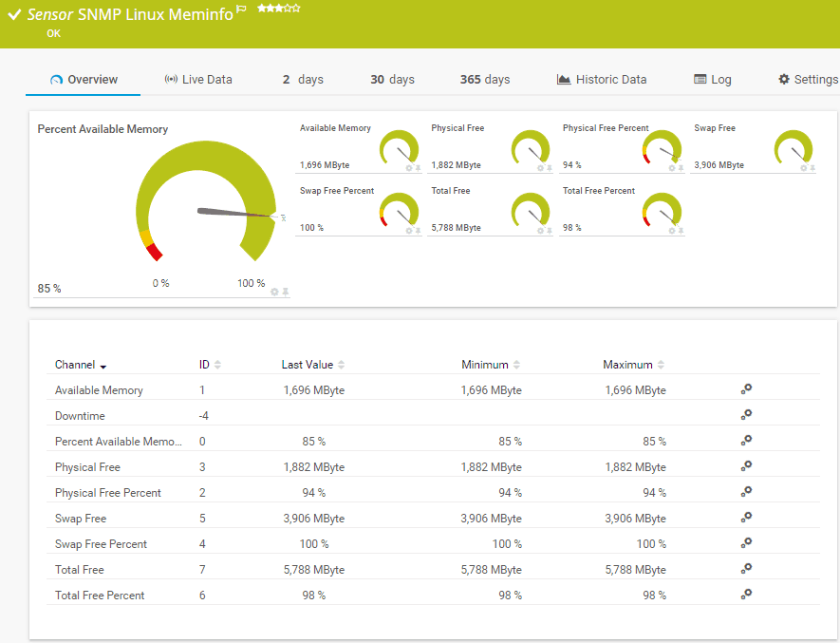This screenshot has width=840, height=643.
Task: Open the Historic Data tab
Action: coord(602,80)
